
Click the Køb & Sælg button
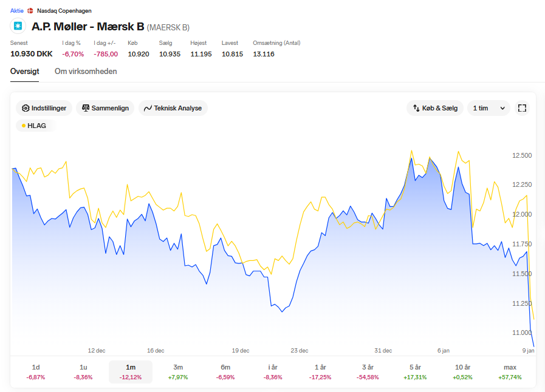435,108
